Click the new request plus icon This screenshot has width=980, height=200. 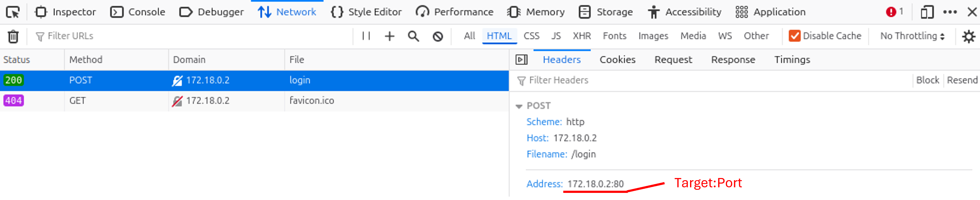pyautogui.click(x=390, y=36)
